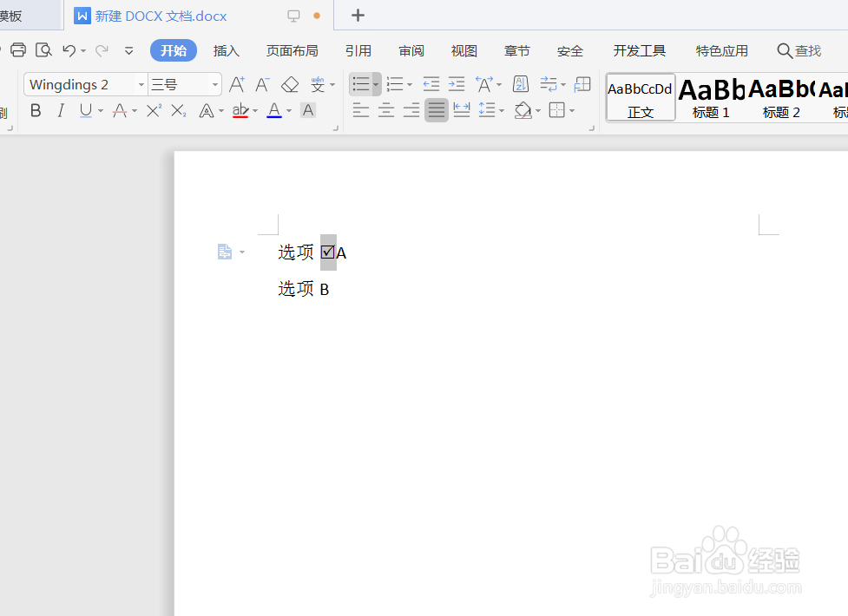Click Decrease Indent icon
The height and width of the screenshot is (616, 848).
point(431,84)
